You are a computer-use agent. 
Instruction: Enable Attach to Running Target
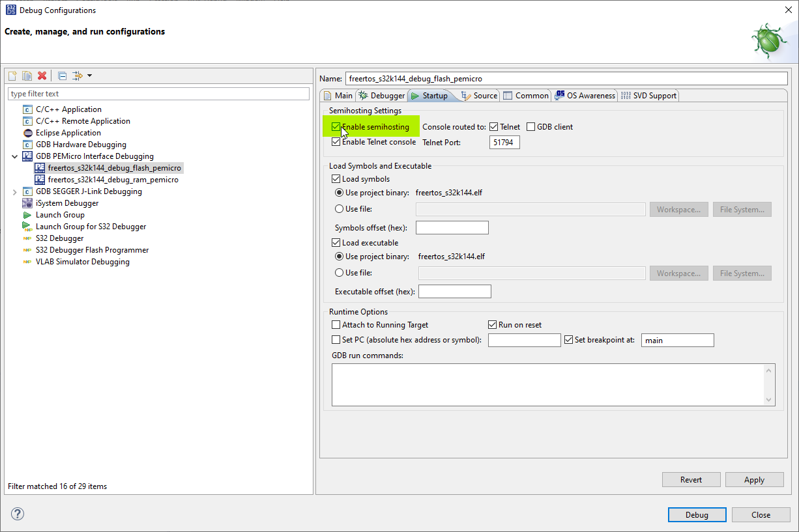[336, 324]
